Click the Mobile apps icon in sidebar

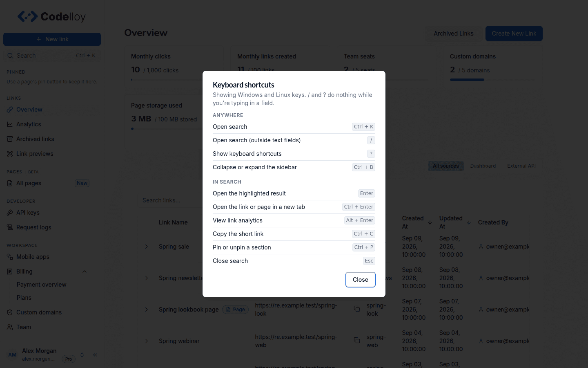pyautogui.click(x=10, y=257)
